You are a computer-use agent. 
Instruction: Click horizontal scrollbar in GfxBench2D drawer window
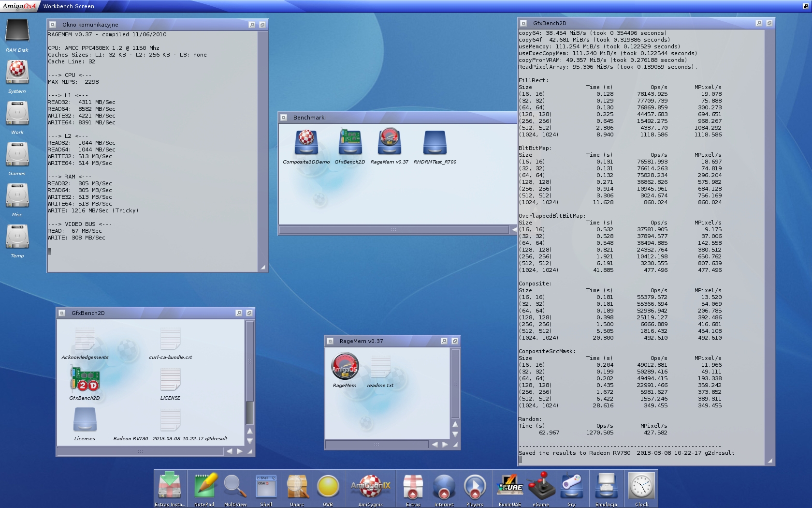pos(141,451)
